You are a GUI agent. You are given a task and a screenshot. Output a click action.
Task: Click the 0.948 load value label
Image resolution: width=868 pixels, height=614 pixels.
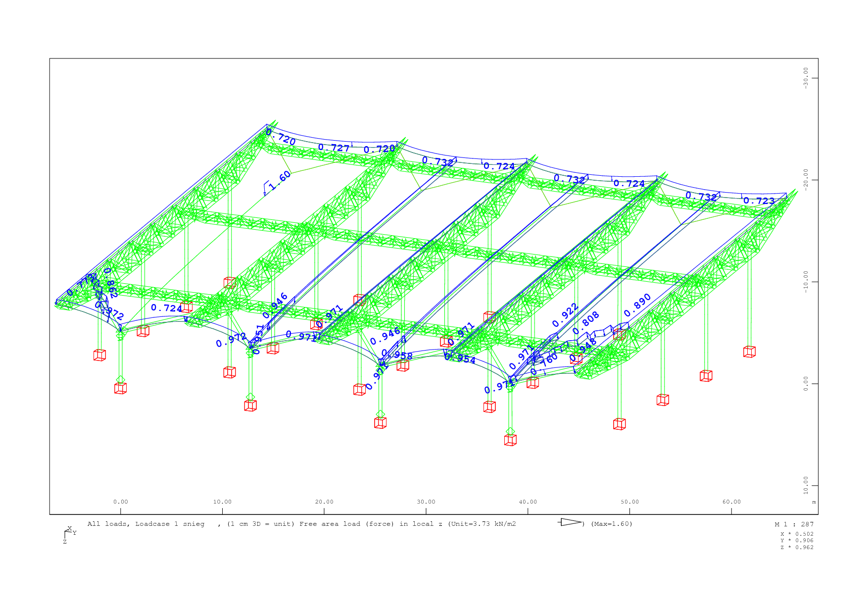(x=583, y=350)
